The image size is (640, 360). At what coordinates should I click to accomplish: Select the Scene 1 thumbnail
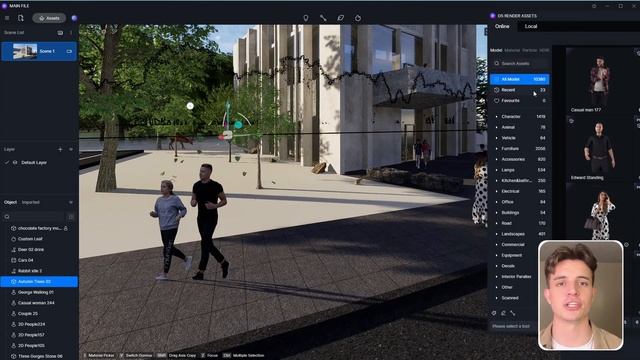pos(25,51)
